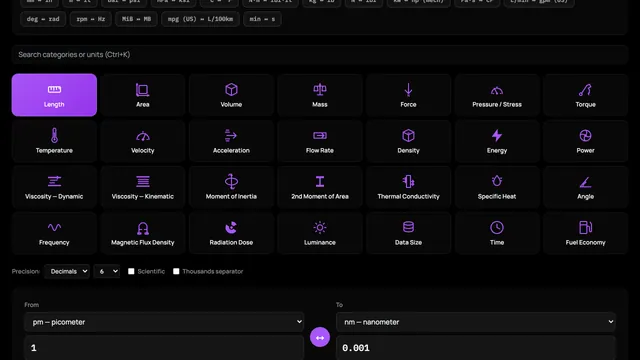Screen dimensions: 640x360
Task: Open the Decimals precision mode dropdown
Action: point(67,271)
